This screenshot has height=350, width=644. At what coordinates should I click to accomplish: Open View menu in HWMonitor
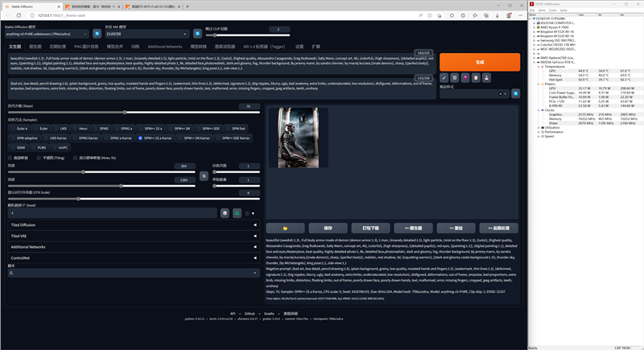click(x=542, y=10)
